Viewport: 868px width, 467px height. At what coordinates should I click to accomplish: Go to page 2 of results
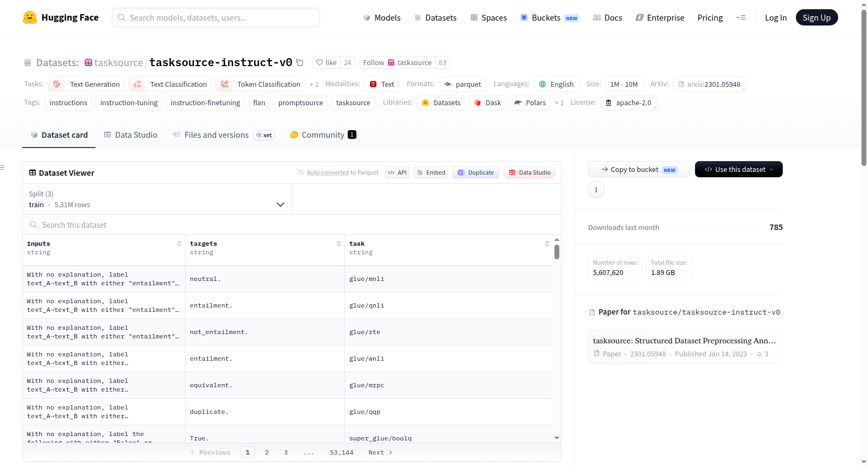point(267,452)
